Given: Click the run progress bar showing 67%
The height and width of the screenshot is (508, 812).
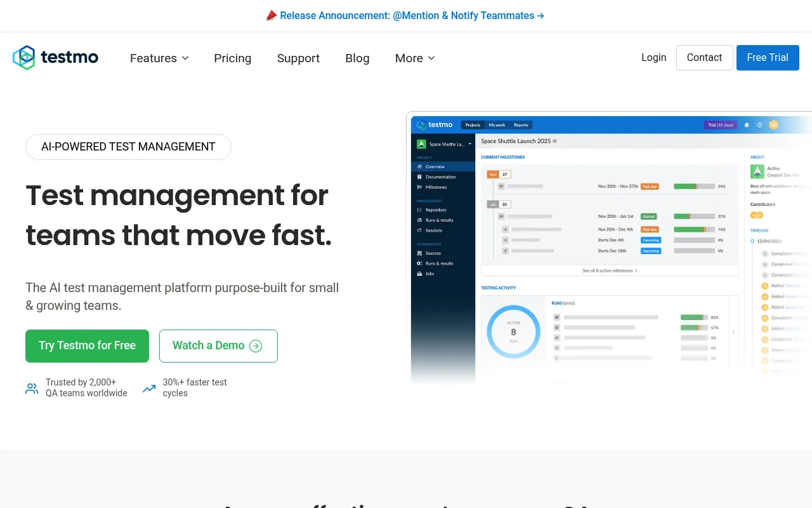Looking at the screenshot, I should pos(694,328).
